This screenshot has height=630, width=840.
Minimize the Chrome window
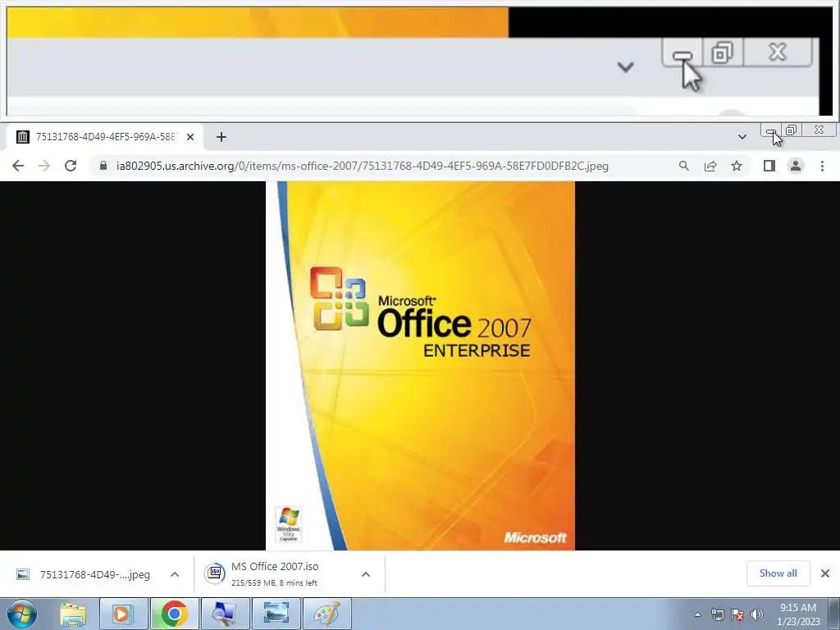point(770,130)
